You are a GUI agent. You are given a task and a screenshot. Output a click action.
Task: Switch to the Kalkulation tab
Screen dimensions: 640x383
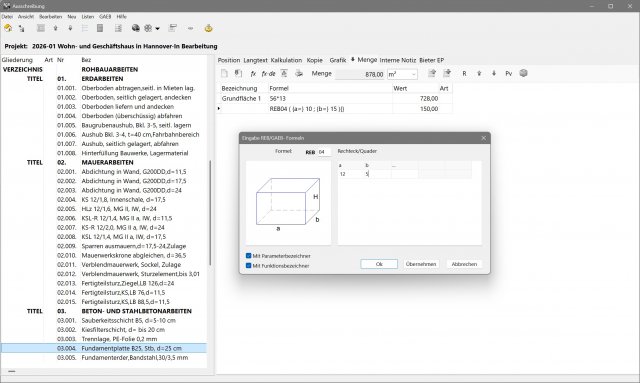[286, 60]
